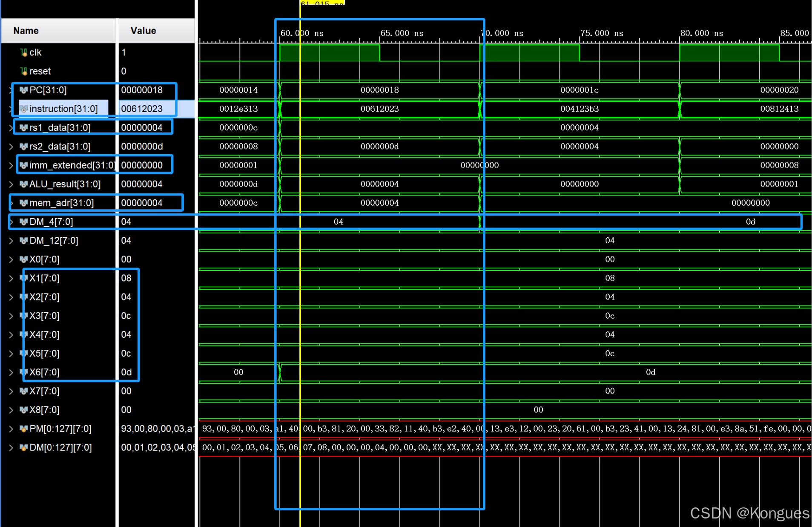Click the clk signal icon
The height and width of the screenshot is (527, 812).
24,52
